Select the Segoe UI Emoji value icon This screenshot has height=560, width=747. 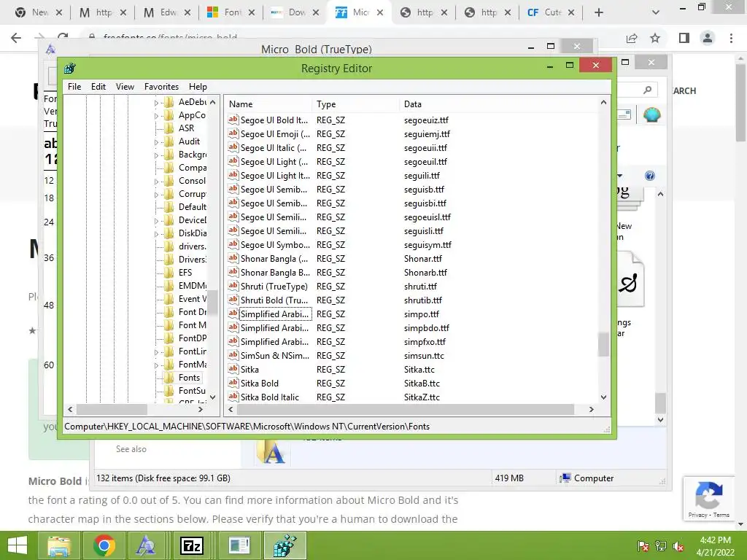tap(233, 134)
